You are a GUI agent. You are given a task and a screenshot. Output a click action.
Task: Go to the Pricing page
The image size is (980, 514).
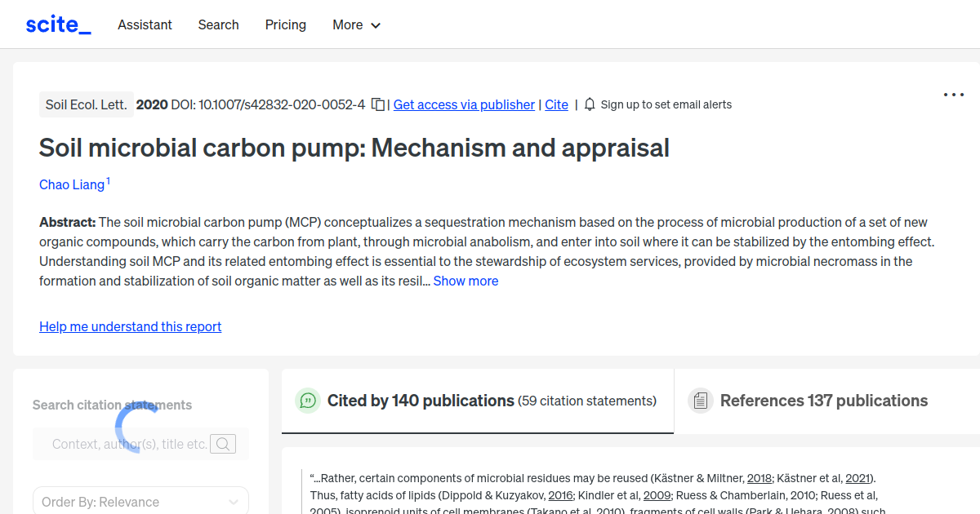(285, 24)
